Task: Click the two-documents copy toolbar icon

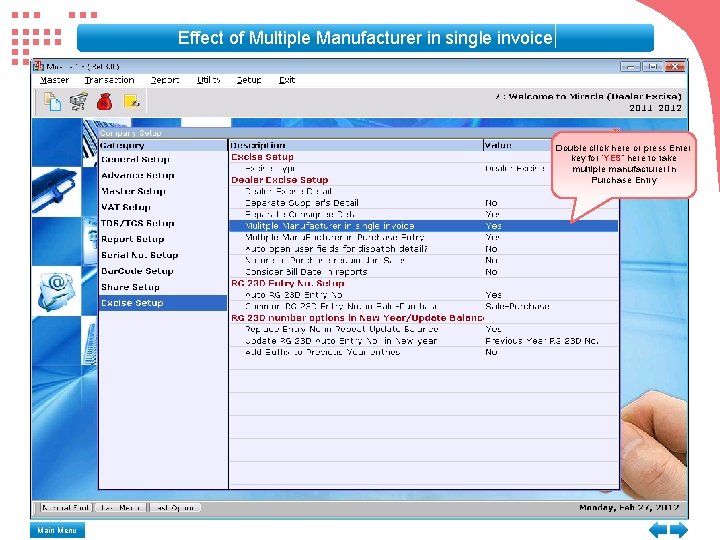Action: click(52, 101)
